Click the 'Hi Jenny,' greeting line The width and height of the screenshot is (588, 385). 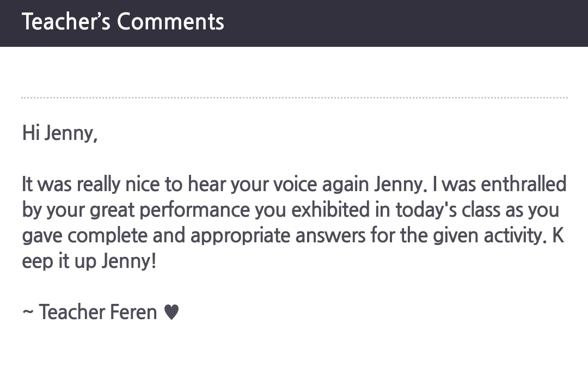coord(60,133)
